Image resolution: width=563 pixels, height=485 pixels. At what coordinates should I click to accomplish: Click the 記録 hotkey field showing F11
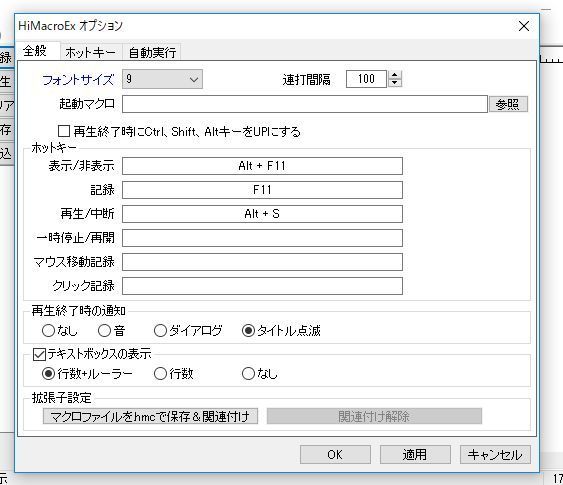[x=262, y=190]
